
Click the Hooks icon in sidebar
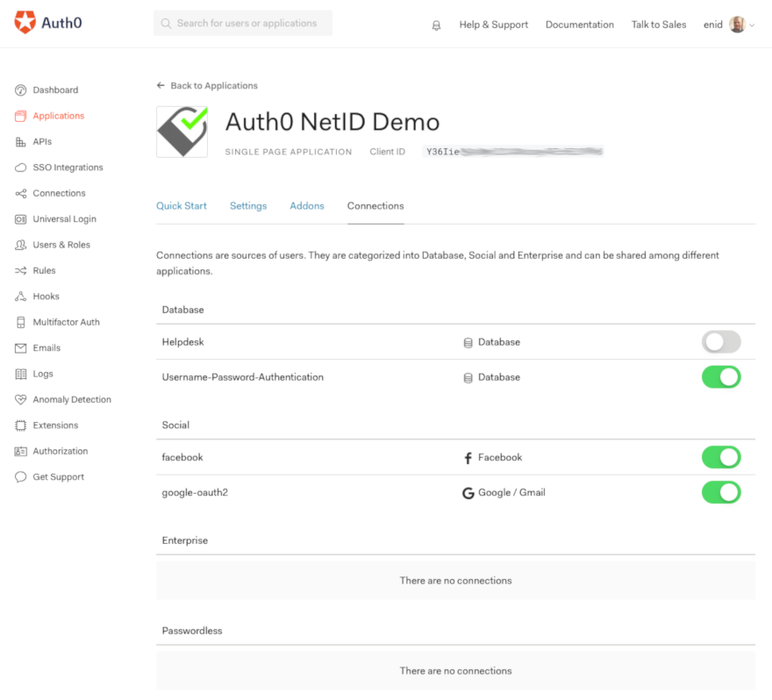tap(21, 296)
